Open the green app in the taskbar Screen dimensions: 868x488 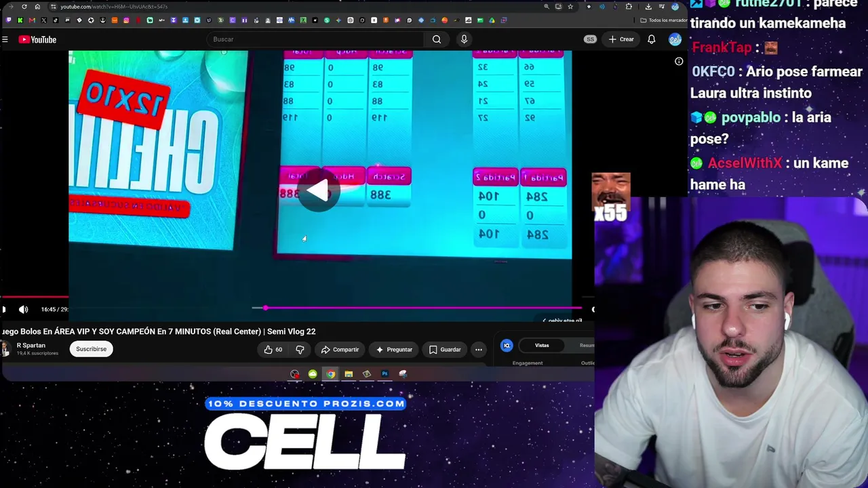tap(313, 374)
